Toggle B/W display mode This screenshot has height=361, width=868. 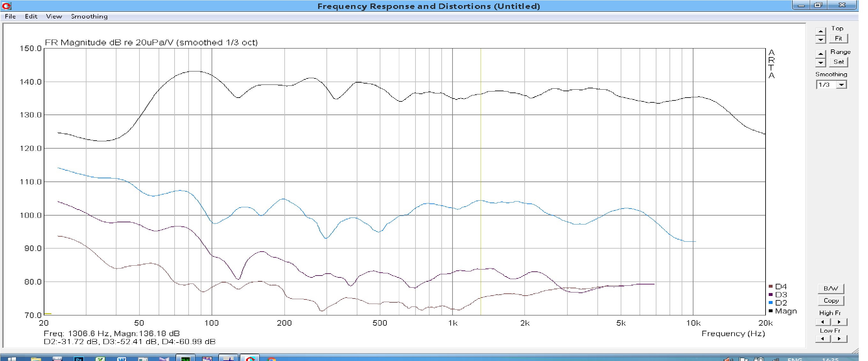coord(831,289)
